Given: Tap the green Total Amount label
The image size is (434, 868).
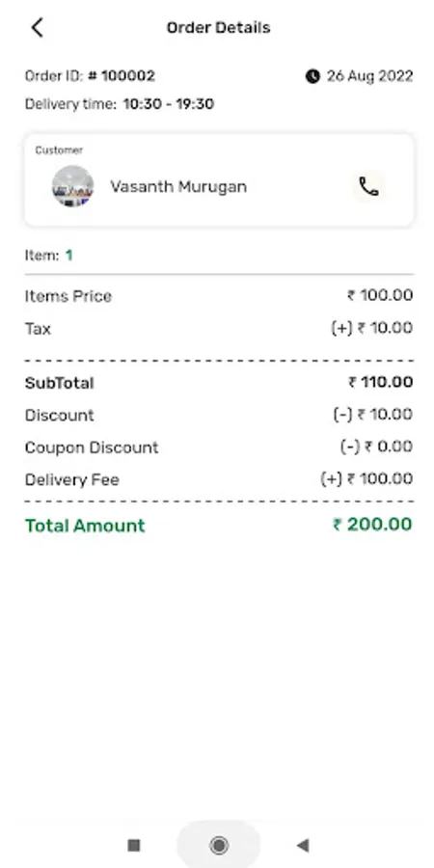Looking at the screenshot, I should pyautogui.click(x=85, y=526).
